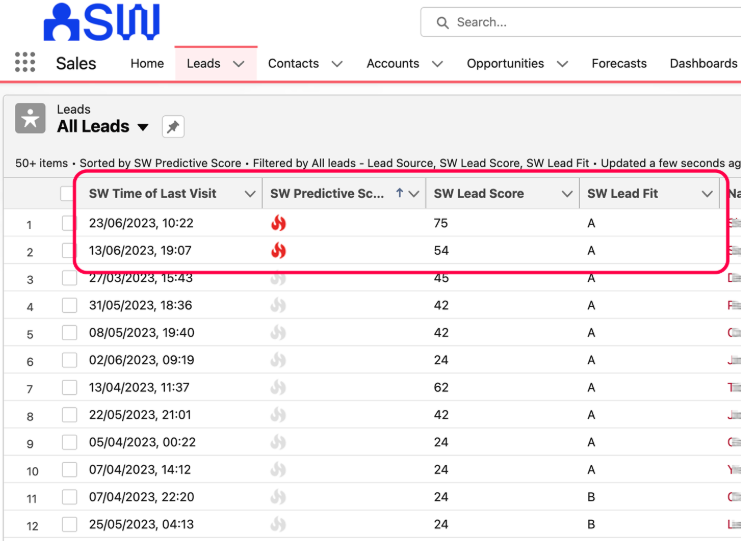The height and width of the screenshot is (541, 741).
Task: Click grey flame icon in 25/05/2023 row
Action: point(278,524)
